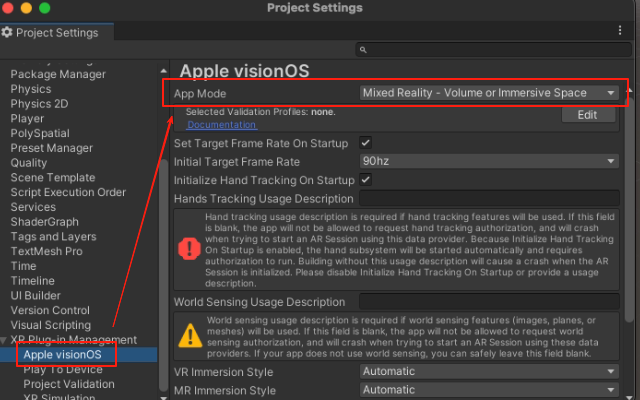
Task: Click the sidebar scroll-down arrow
Action: coord(164,397)
